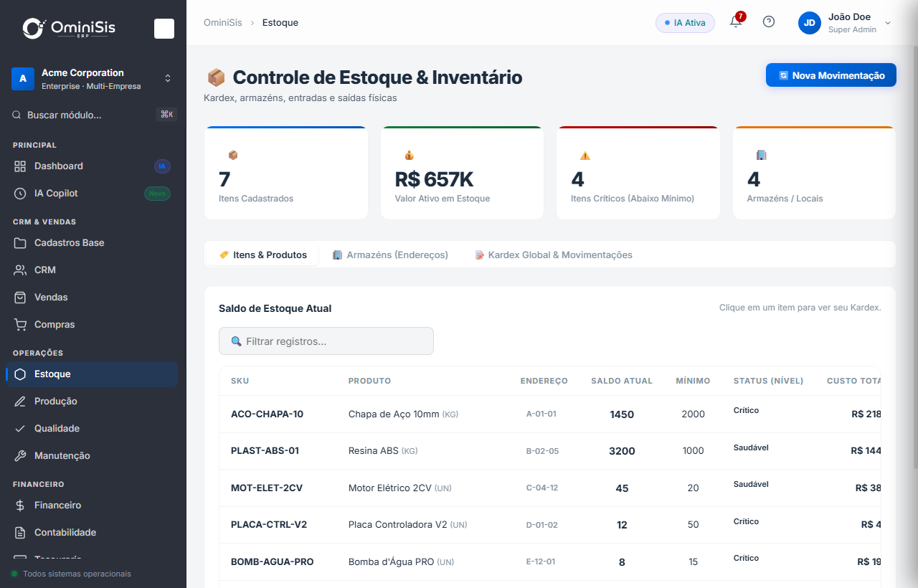Viewport: 918px width, 588px height.
Task: Click the Itens Cadastrados card
Action: coord(286,173)
